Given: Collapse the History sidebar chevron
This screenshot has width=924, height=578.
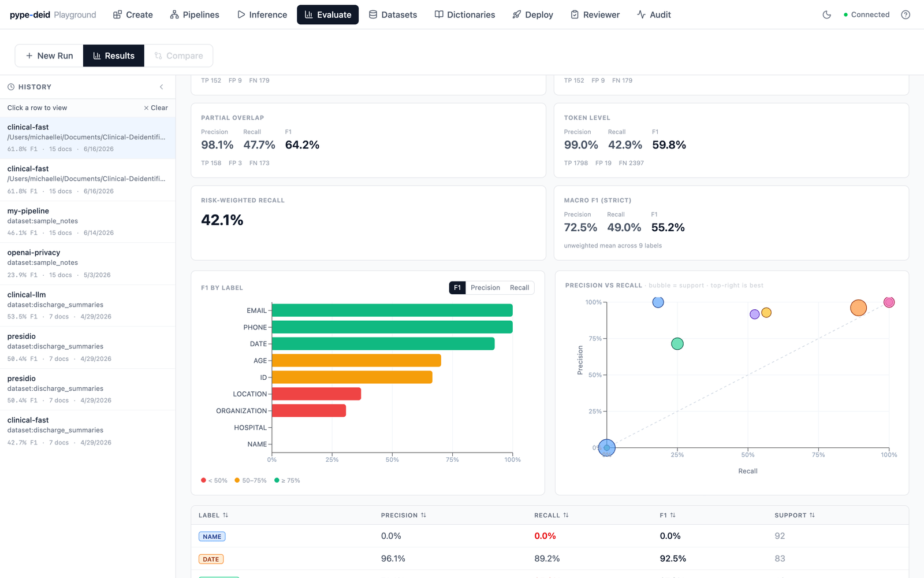Looking at the screenshot, I should pyautogui.click(x=162, y=87).
